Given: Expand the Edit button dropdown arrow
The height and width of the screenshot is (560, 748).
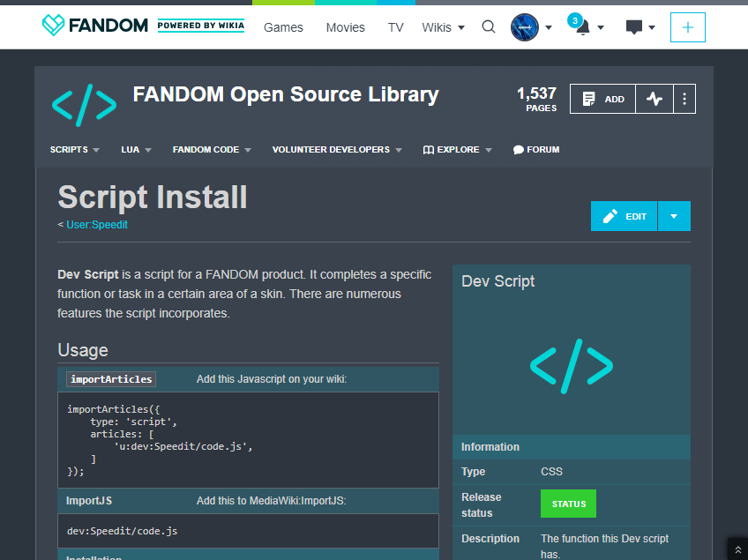Looking at the screenshot, I should click(x=674, y=216).
